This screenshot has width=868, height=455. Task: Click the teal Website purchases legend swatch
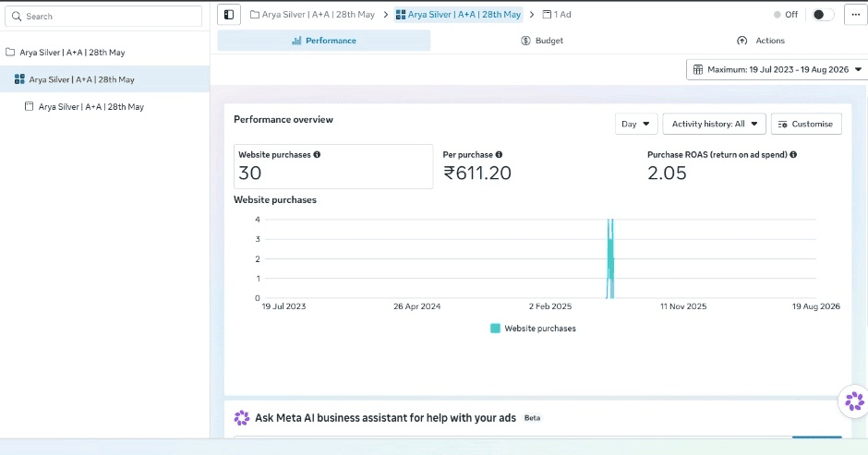point(496,329)
